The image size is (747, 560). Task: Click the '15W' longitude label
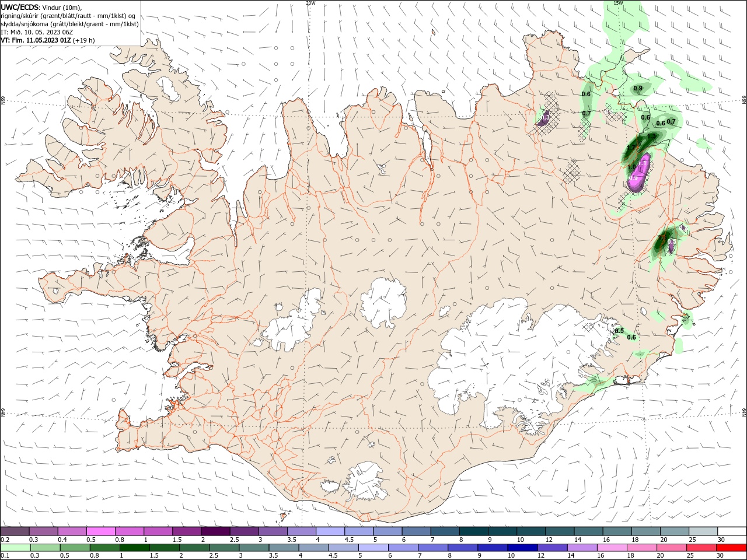618,3
